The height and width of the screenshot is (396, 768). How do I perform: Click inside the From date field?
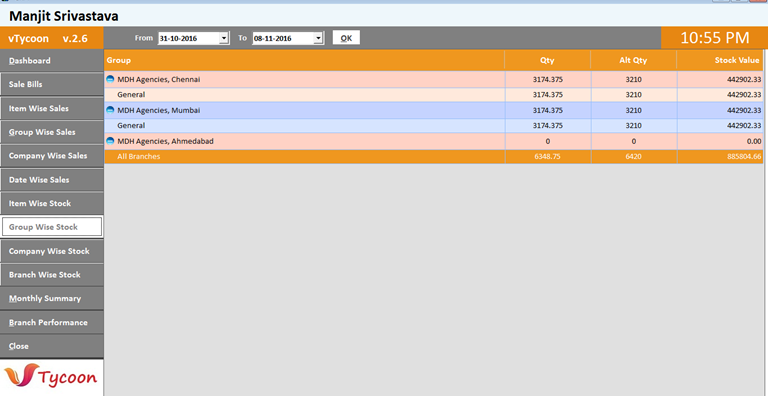[189, 38]
